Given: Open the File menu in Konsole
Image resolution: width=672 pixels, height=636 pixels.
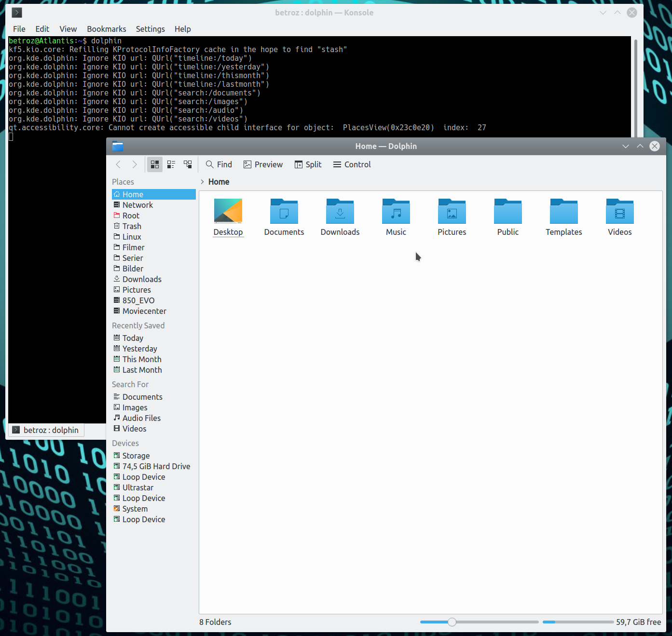Looking at the screenshot, I should click(x=19, y=29).
